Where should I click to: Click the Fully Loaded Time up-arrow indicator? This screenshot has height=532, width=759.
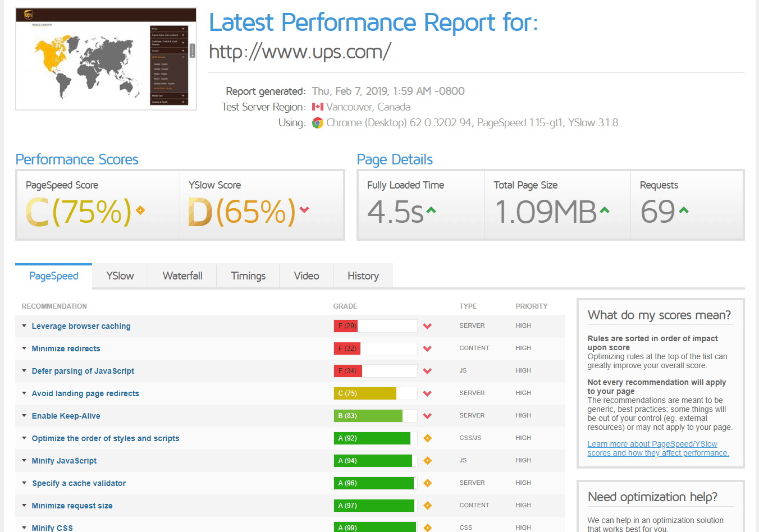[431, 210]
